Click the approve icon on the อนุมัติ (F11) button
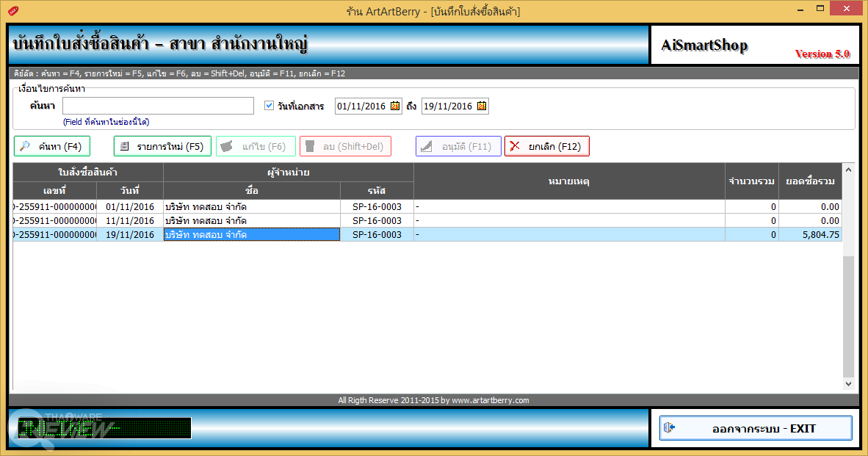The width and height of the screenshot is (868, 456). pos(426,146)
